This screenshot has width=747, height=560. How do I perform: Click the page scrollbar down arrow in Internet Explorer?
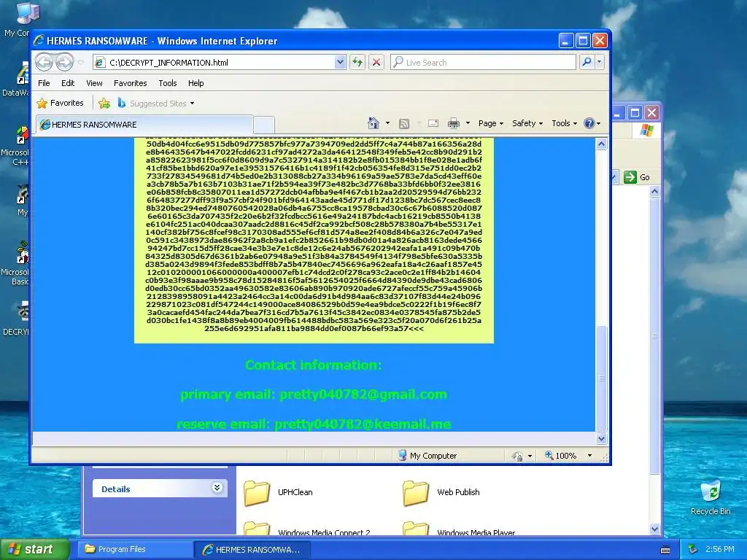coord(601,438)
